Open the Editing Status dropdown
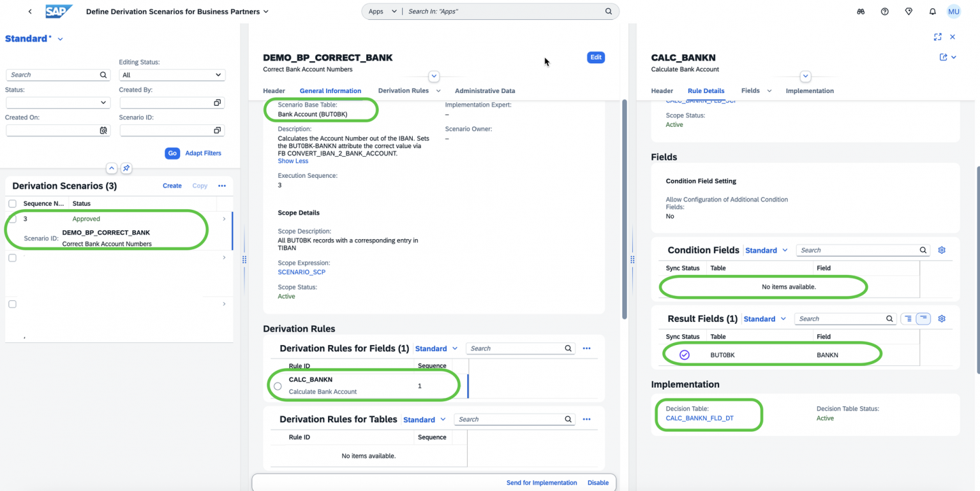 [172, 75]
